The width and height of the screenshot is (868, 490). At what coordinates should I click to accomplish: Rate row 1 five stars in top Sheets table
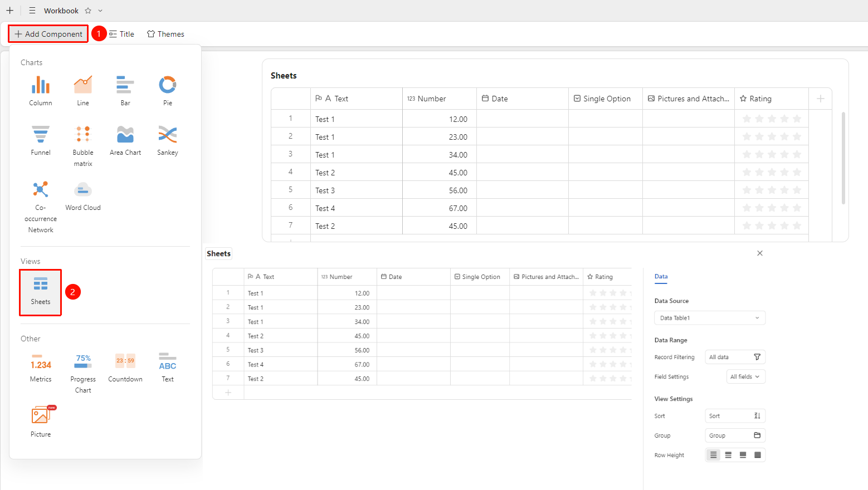tap(797, 119)
